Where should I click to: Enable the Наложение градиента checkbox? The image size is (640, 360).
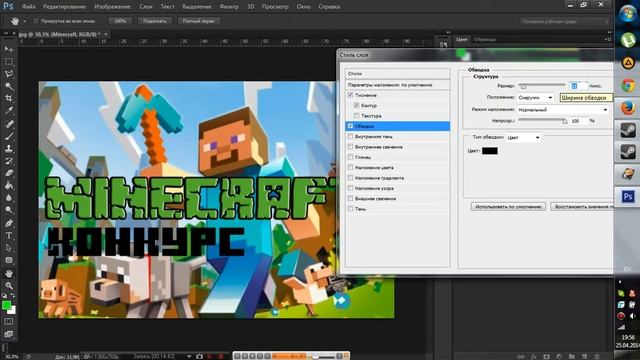[350, 178]
